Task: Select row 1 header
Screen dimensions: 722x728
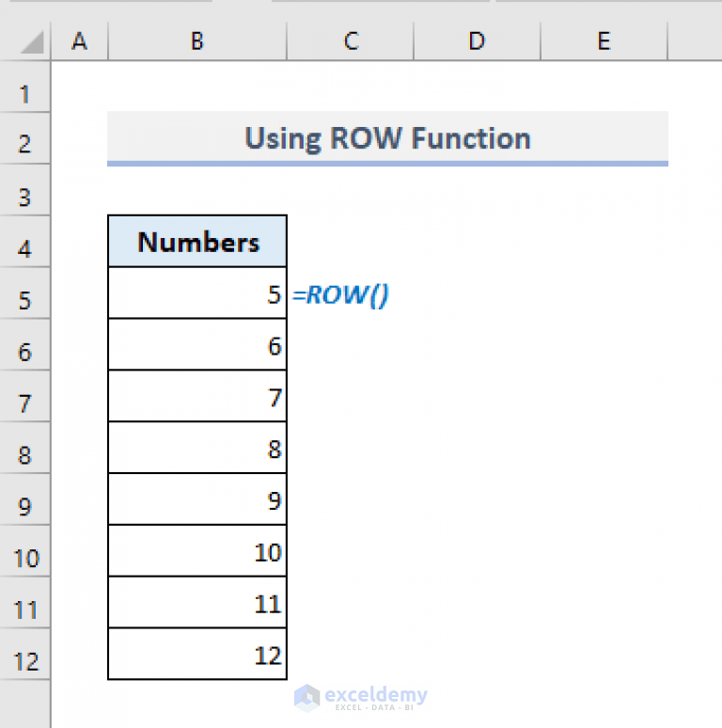Action: click(x=25, y=87)
